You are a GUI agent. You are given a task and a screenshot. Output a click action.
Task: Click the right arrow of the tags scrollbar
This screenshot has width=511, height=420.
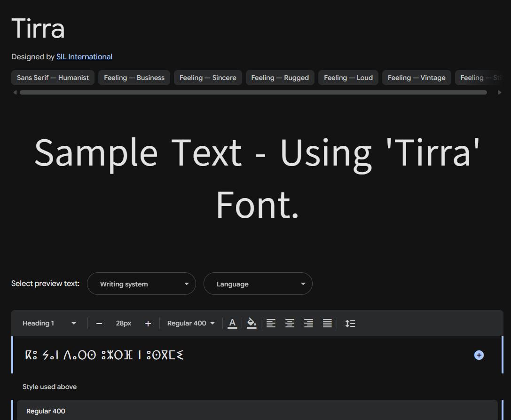[500, 93]
